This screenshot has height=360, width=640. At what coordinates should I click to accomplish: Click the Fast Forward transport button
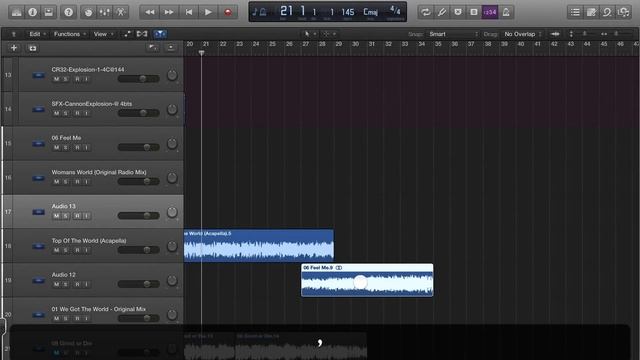tap(169, 12)
